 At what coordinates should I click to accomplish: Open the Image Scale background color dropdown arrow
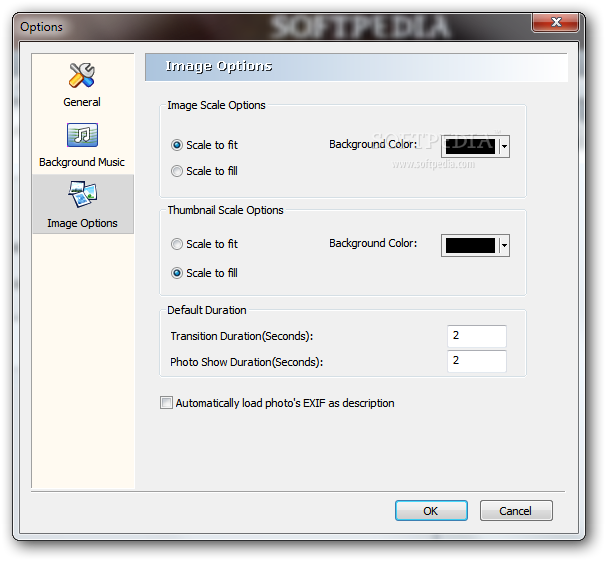[x=504, y=146]
